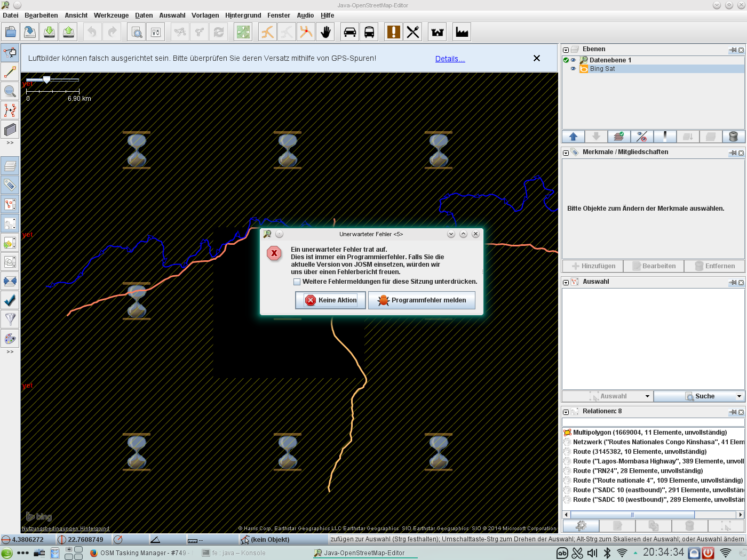Open the car presets toolbar icon
The width and height of the screenshot is (747, 560).
click(x=349, y=32)
